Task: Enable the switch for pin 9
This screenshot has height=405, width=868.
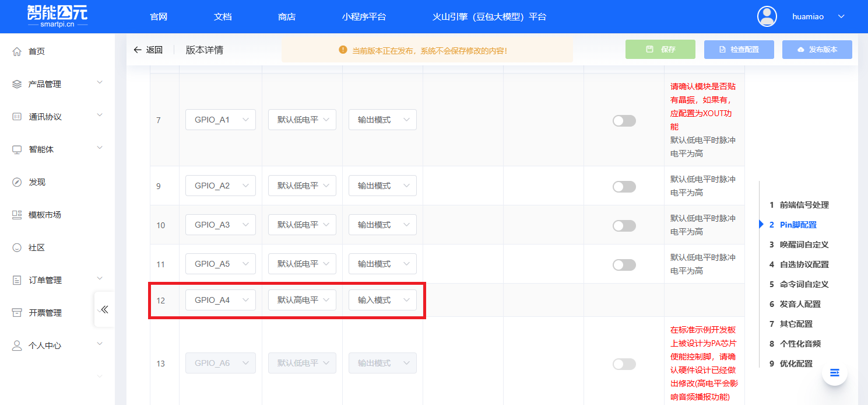Action: click(x=624, y=187)
